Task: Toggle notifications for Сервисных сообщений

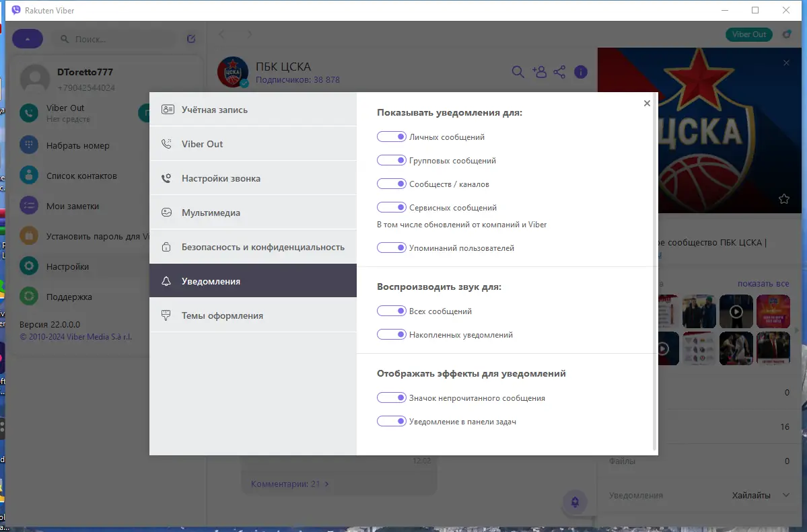Action: (391, 207)
